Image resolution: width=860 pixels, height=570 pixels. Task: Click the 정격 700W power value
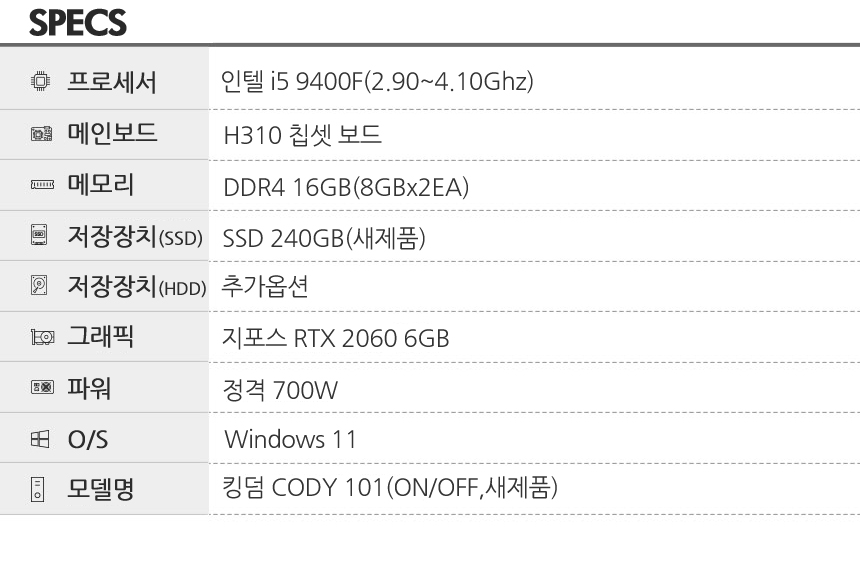point(280,390)
